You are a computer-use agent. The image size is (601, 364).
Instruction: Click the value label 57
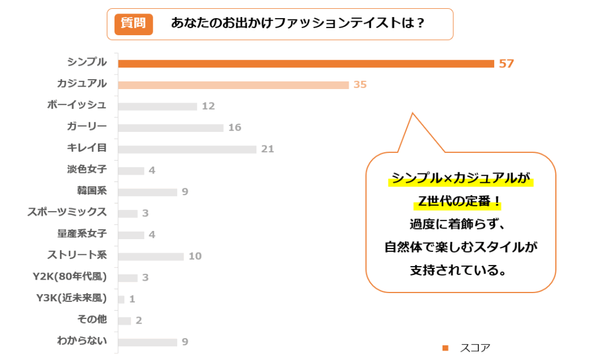[507, 63]
